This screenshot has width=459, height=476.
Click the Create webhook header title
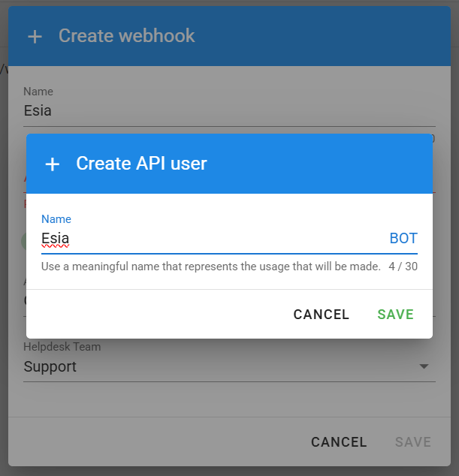127,36
